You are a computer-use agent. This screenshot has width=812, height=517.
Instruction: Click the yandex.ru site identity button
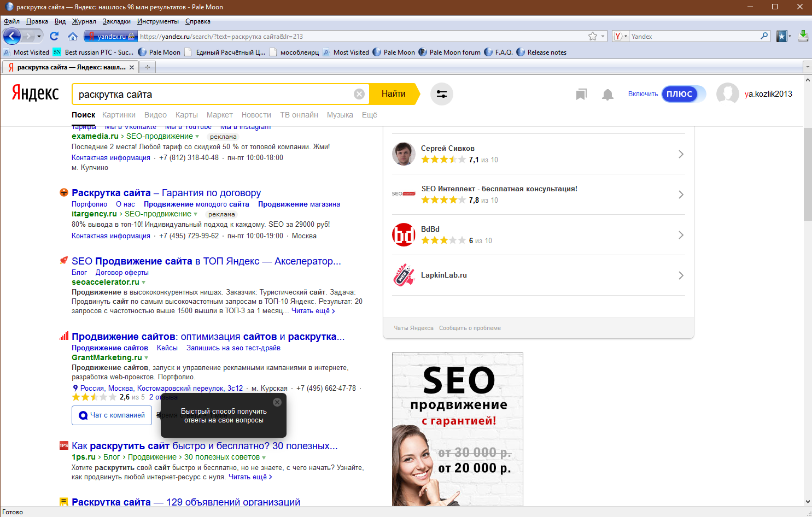[110, 36]
